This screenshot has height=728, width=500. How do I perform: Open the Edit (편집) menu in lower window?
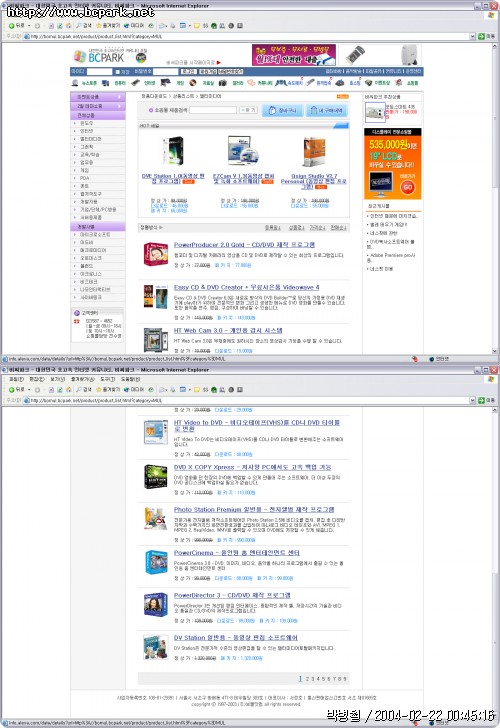pos(37,379)
